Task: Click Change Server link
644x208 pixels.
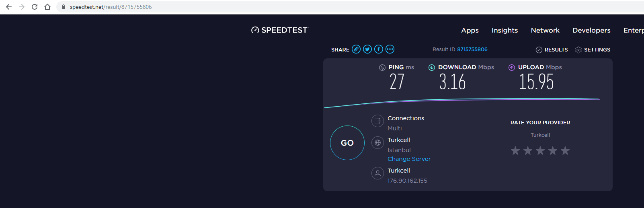Action: (409, 159)
